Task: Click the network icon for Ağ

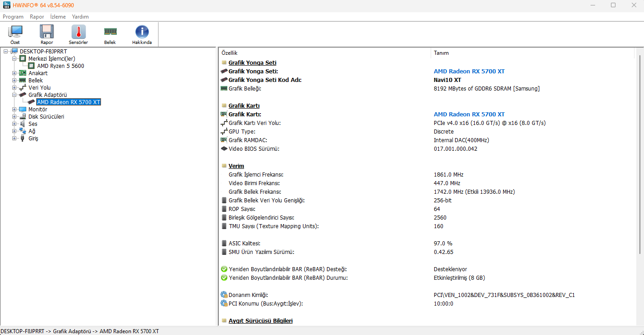Action: pyautogui.click(x=23, y=131)
